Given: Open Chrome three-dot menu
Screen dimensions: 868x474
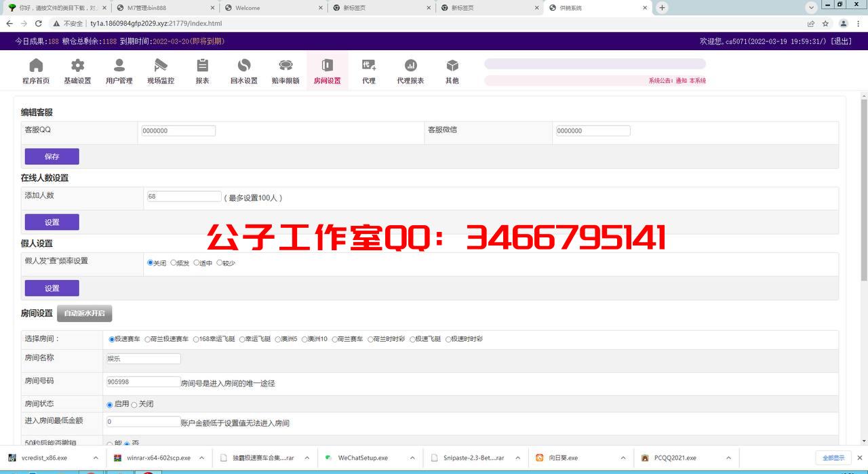Looking at the screenshot, I should click(859, 23).
